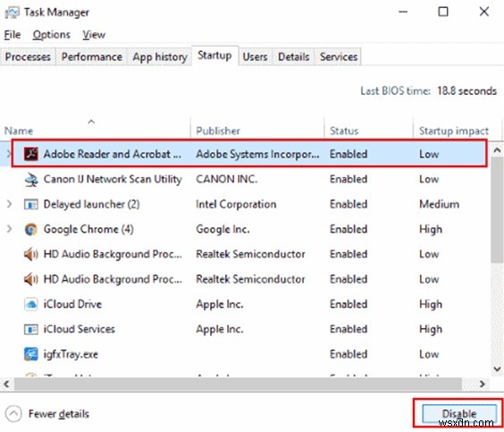Click the Canon IJ Network Scan Utility icon
504x432 pixels.
point(31,179)
